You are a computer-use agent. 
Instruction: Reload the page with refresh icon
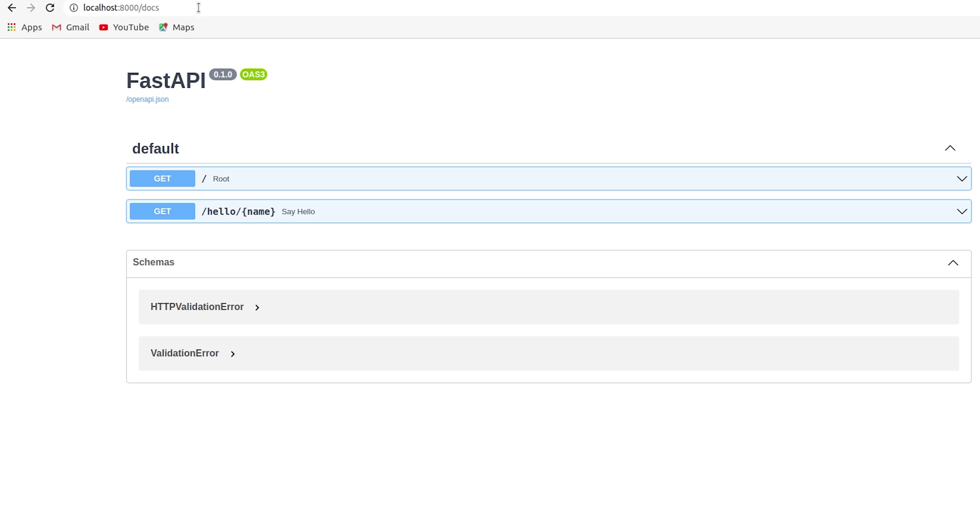[x=50, y=8]
